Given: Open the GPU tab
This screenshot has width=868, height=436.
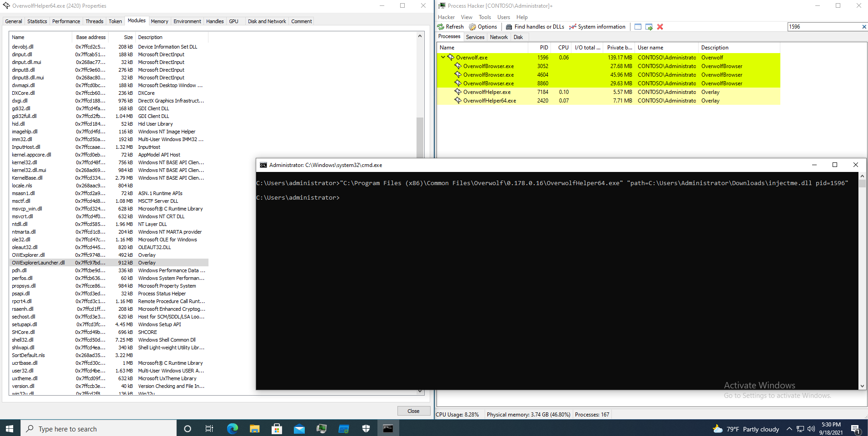Looking at the screenshot, I should pos(233,21).
